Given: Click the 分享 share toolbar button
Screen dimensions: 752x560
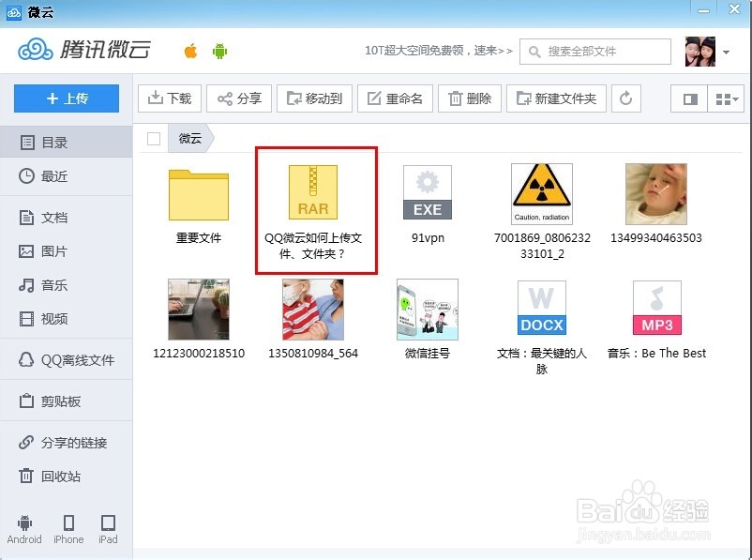Looking at the screenshot, I should 239,98.
